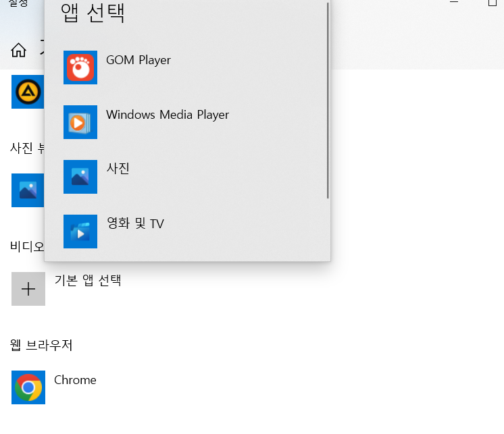The width and height of the screenshot is (504, 434).
Task: Pick the 사진 app icon in the popup
Action: point(80,177)
